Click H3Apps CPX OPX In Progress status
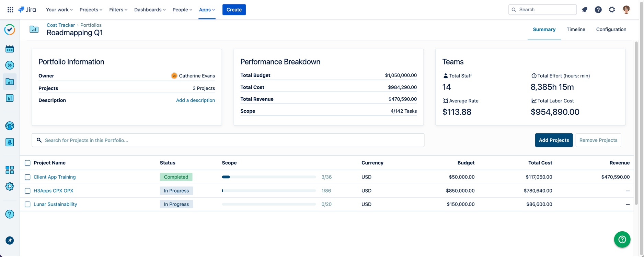 pyautogui.click(x=176, y=191)
